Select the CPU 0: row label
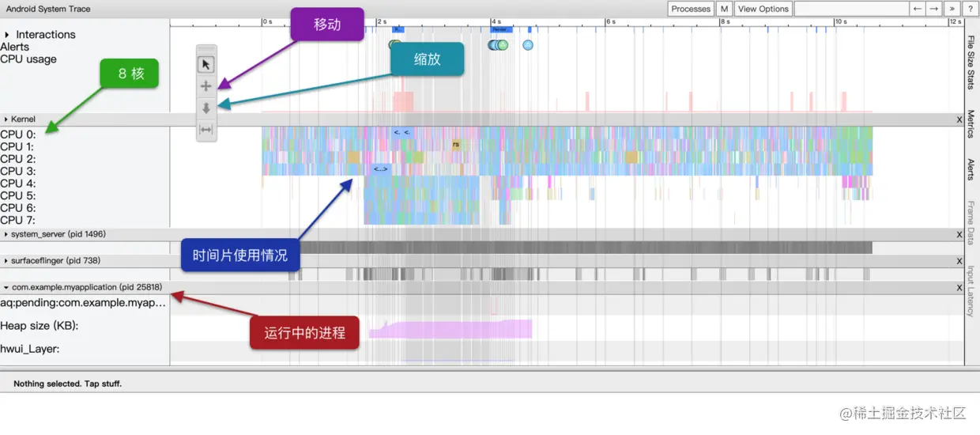Screen dimensions: 980x435 (17, 134)
